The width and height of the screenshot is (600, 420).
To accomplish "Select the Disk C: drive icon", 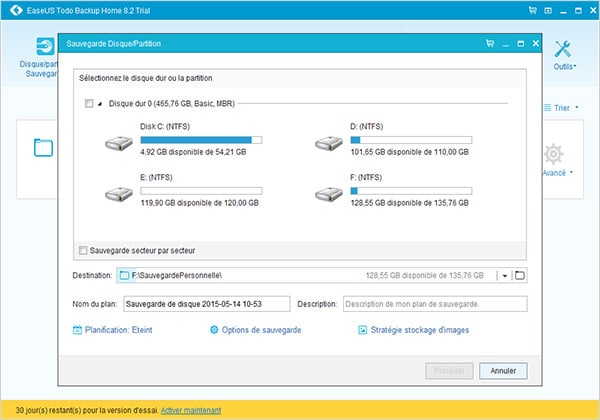I will coord(119,143).
